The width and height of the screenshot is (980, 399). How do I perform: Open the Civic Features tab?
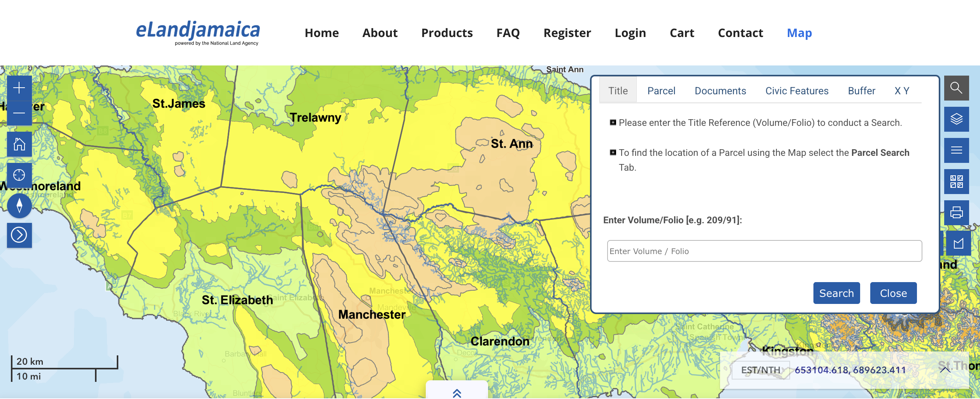(x=796, y=90)
